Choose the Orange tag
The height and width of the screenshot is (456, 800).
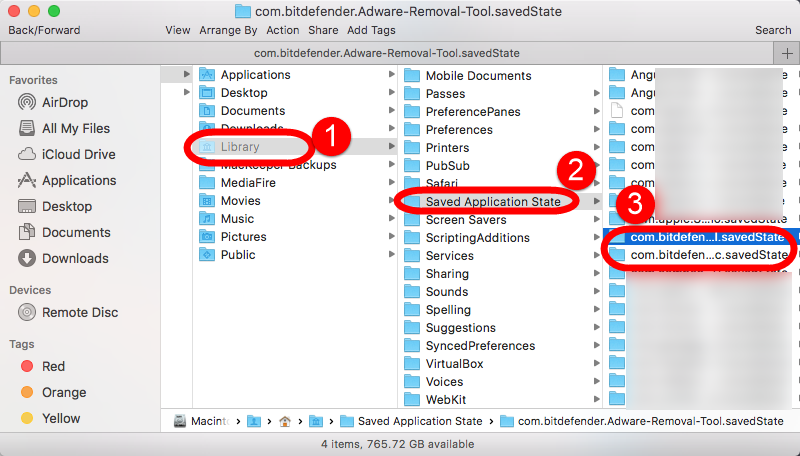click(54, 392)
